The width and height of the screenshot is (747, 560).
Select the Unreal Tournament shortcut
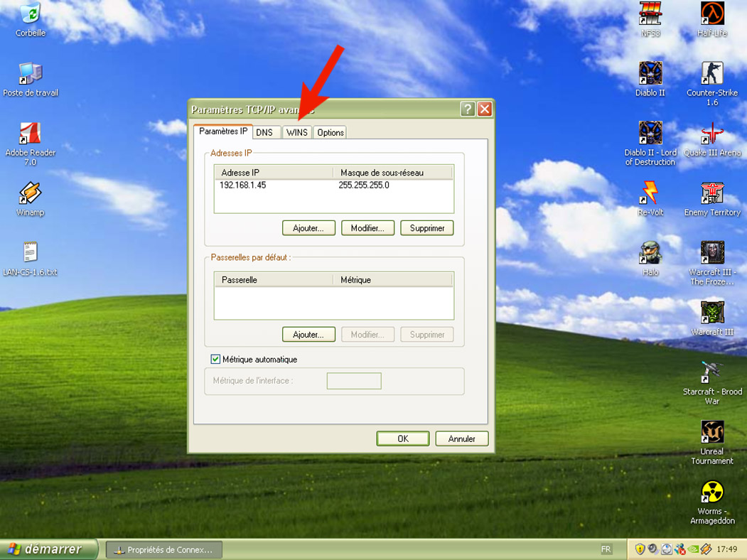coord(711,432)
